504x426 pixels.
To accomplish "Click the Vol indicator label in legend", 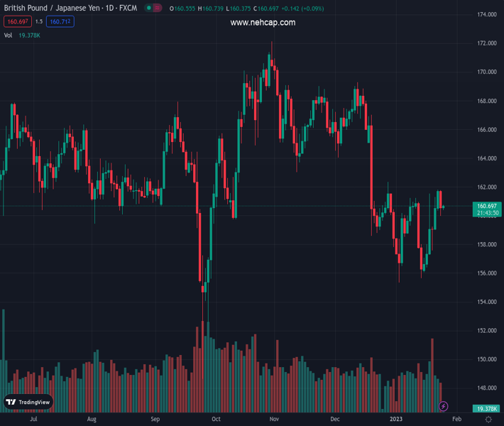I will coord(9,35).
